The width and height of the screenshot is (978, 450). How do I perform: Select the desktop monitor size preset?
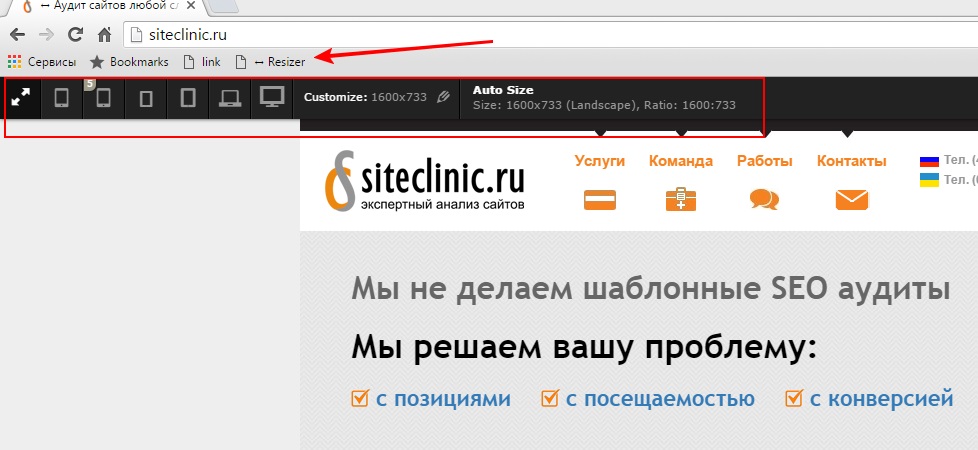point(271,97)
